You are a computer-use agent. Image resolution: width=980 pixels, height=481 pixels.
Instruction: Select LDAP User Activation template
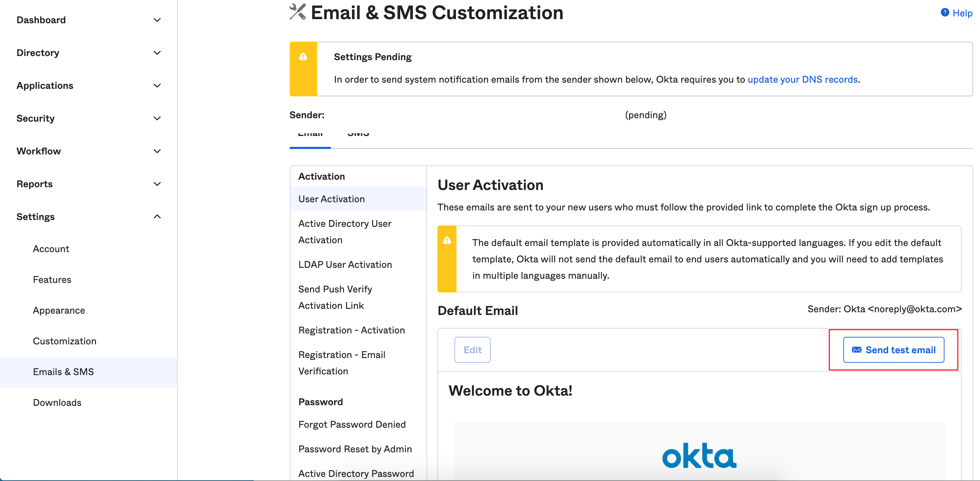(345, 264)
